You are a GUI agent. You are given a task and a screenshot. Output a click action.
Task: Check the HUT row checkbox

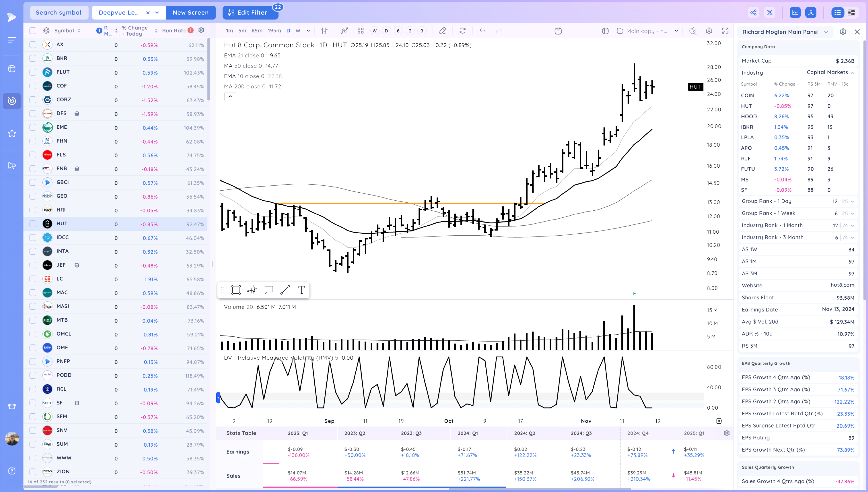(x=33, y=224)
